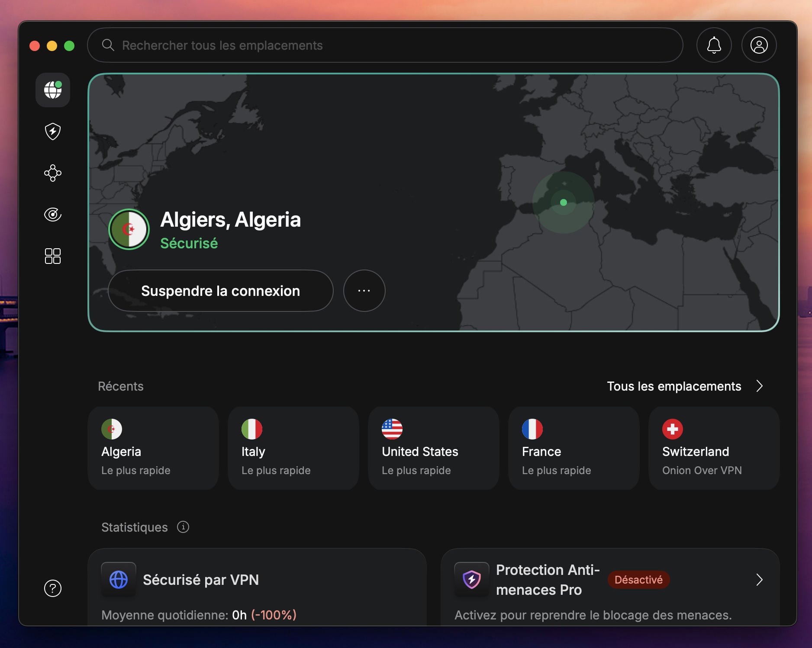Open the apps grid icon in the sidebar
This screenshot has height=648, width=812.
(52, 256)
